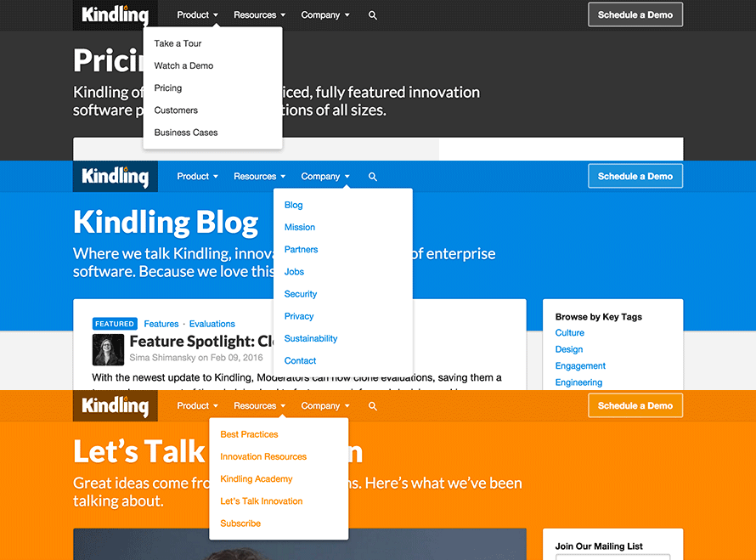Expand Product dropdown in orange header
The height and width of the screenshot is (560, 756).
[x=197, y=405]
